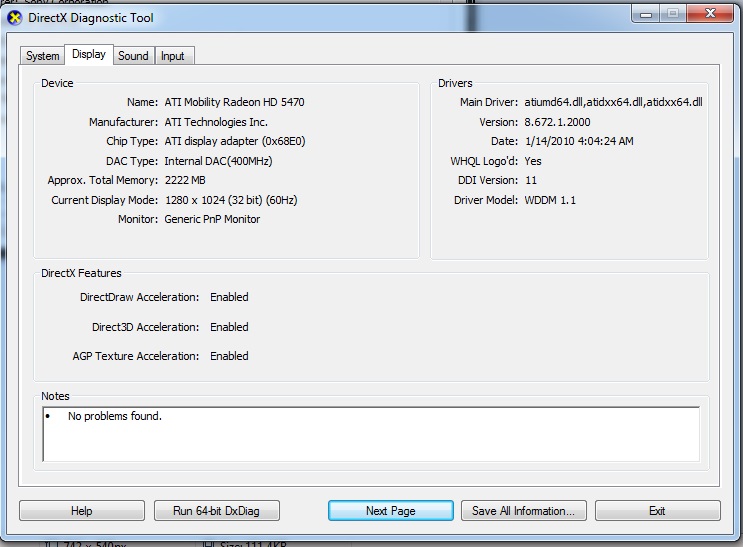Click display mode '1280 x 1024 (32 bit) (60Hz)'
743x547 pixels.
(231, 200)
